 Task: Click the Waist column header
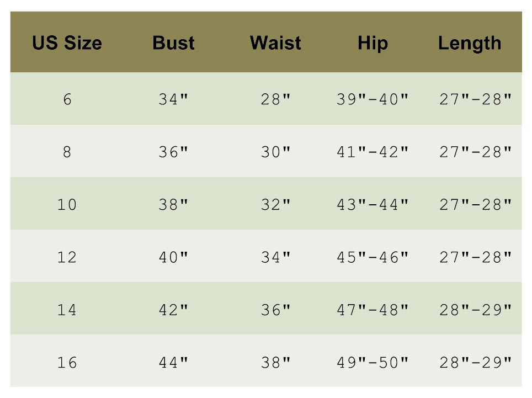point(275,43)
